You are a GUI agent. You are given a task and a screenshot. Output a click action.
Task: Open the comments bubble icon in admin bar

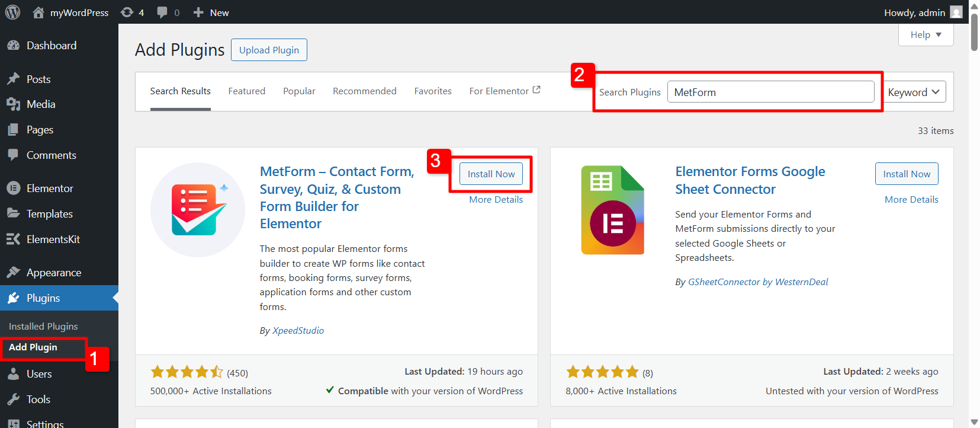(162, 12)
